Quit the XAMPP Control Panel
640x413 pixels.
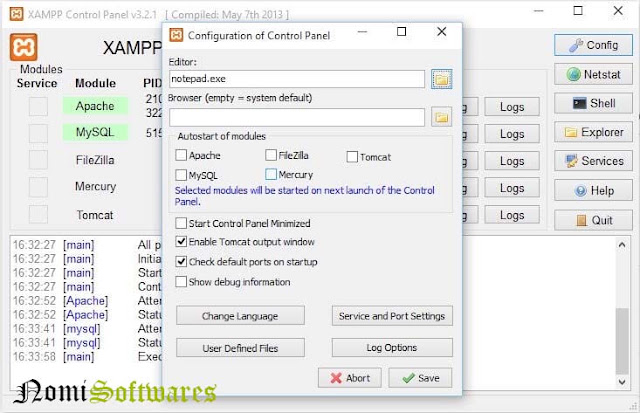[593, 220]
